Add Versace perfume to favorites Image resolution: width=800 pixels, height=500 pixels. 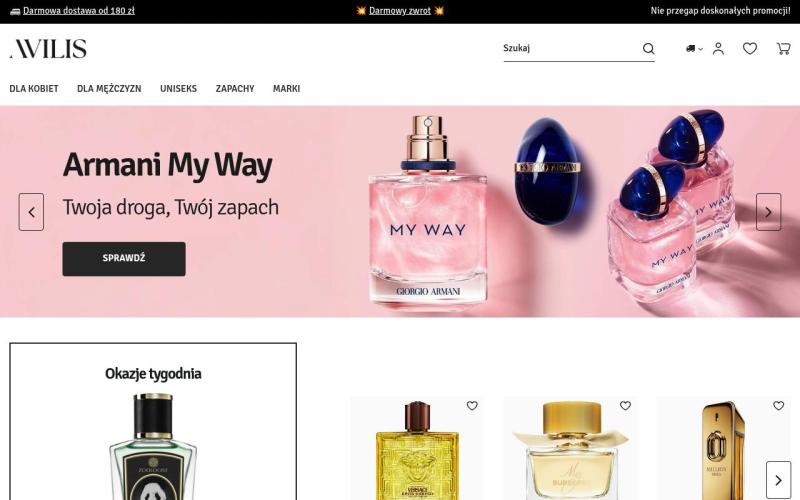472,406
